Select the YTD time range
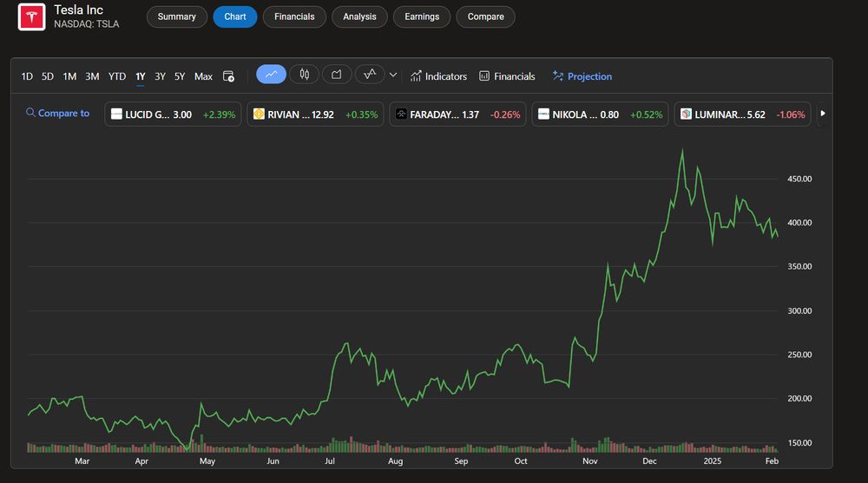868x483 pixels. [117, 76]
